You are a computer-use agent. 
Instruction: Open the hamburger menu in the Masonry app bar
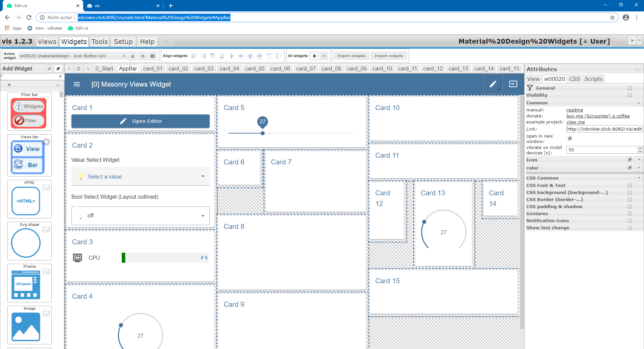pos(77,84)
